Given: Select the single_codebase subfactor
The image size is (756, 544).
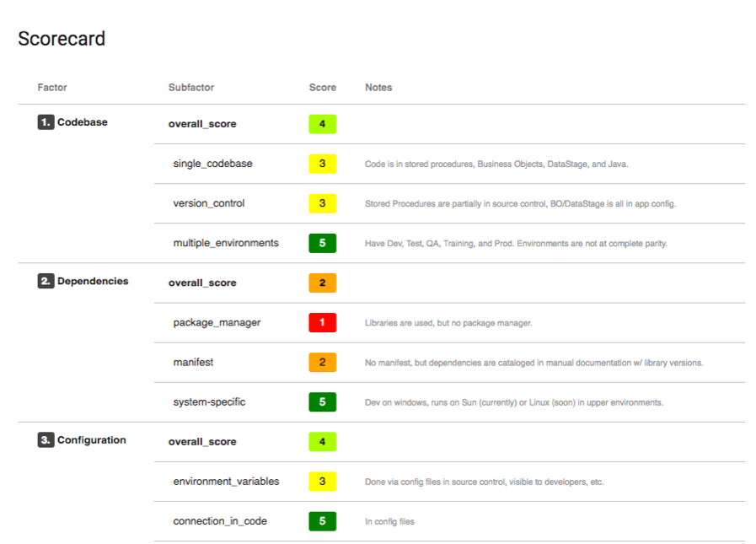Looking at the screenshot, I should pyautogui.click(x=212, y=164).
